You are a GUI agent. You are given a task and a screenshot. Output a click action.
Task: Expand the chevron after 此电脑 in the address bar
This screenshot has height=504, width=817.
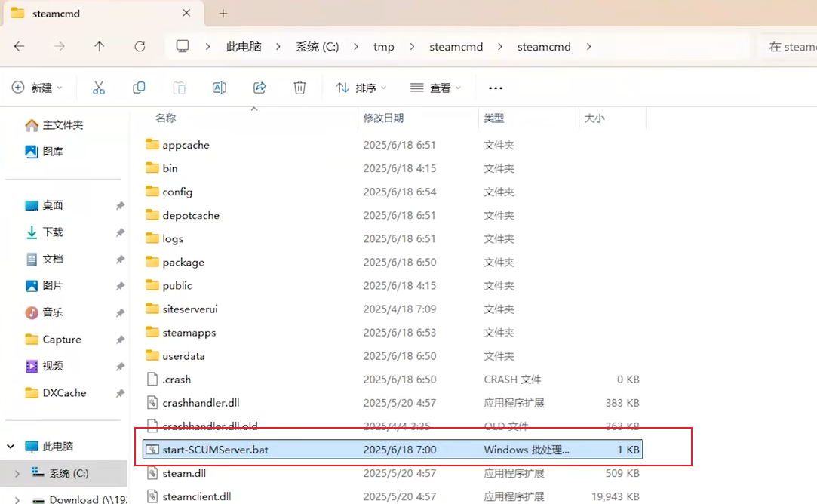[x=278, y=46]
